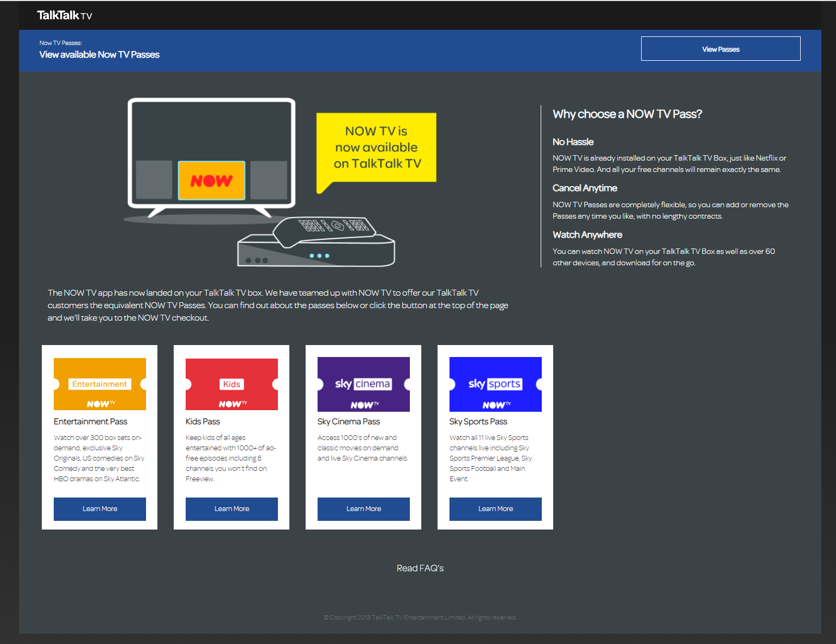This screenshot has width=836, height=644.
Task: Learn more about the Kids Pass
Action: pos(232,509)
